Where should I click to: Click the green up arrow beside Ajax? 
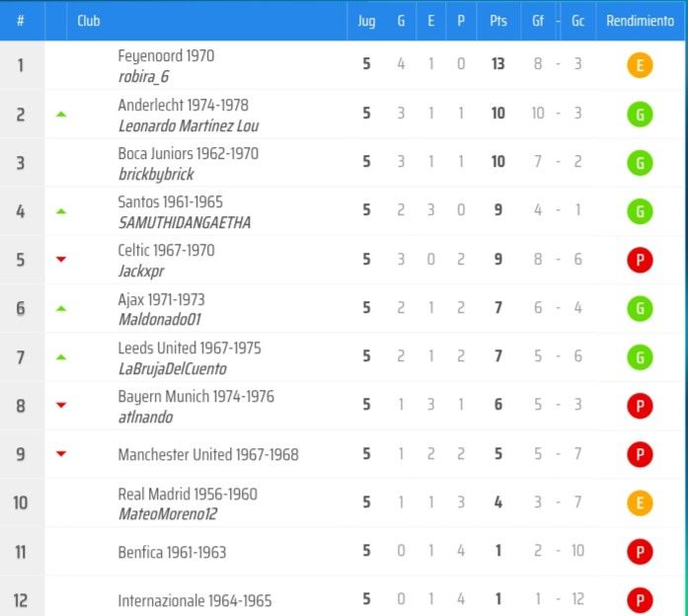[x=61, y=309]
